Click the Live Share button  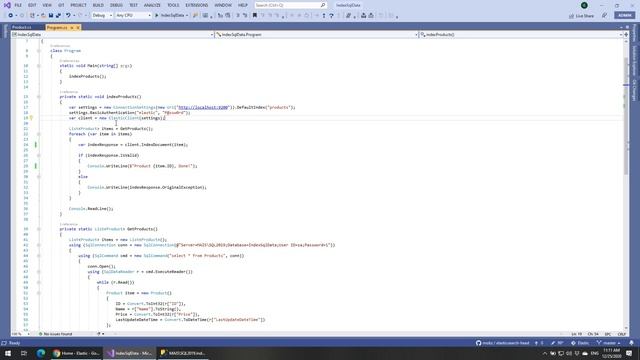(582, 16)
